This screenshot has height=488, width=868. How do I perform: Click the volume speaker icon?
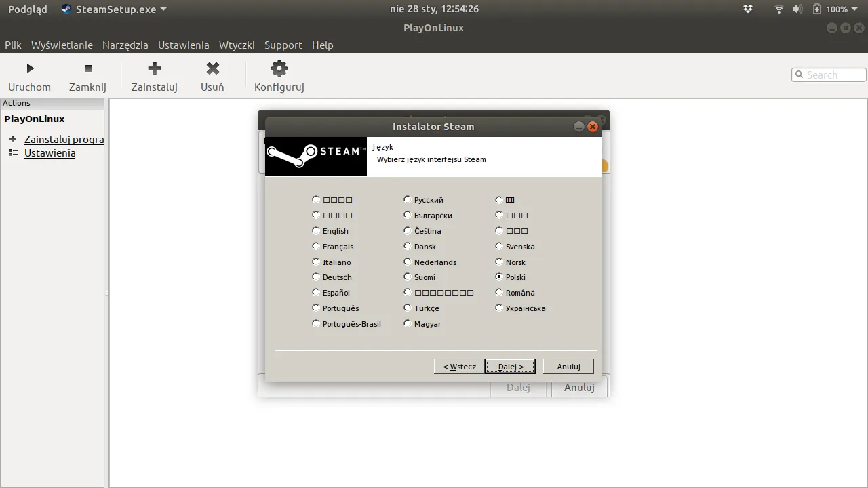[798, 9]
